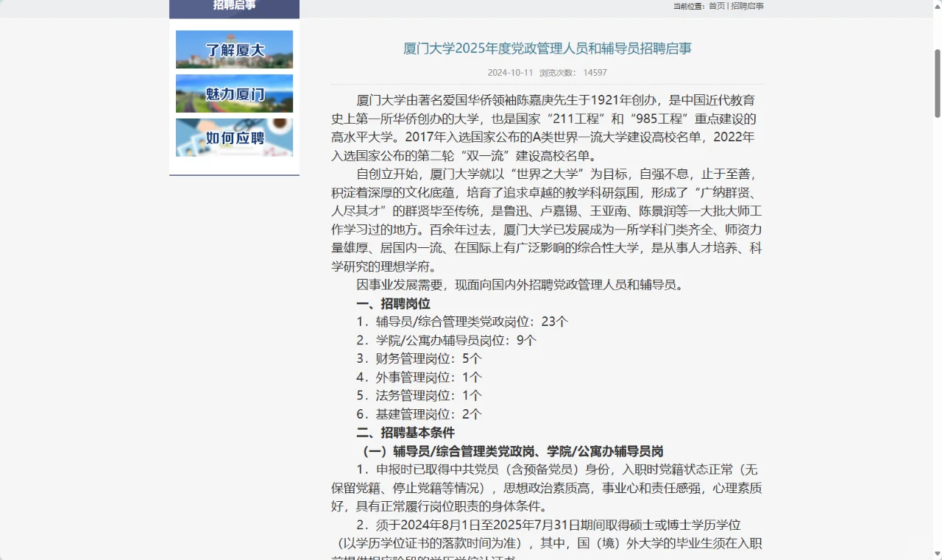942x560 pixels.
Task: Click the label 浏览次数
Action: click(556, 73)
